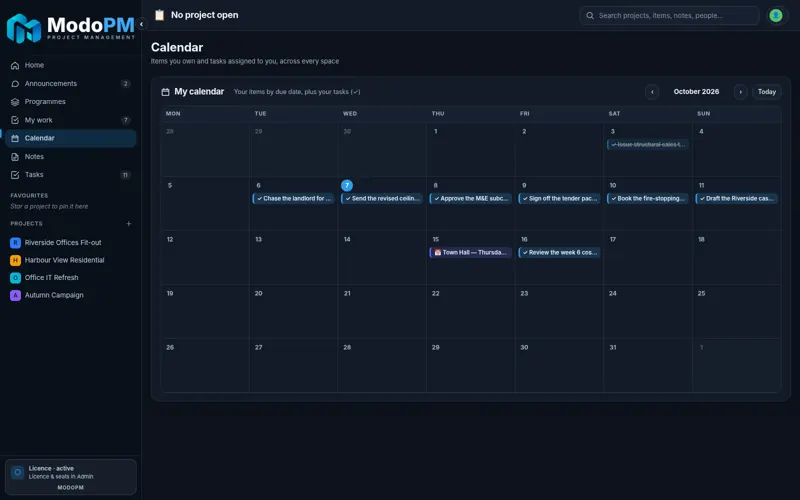Open Town Hall Thursday event
This screenshot has width=800, height=500.
(470, 253)
